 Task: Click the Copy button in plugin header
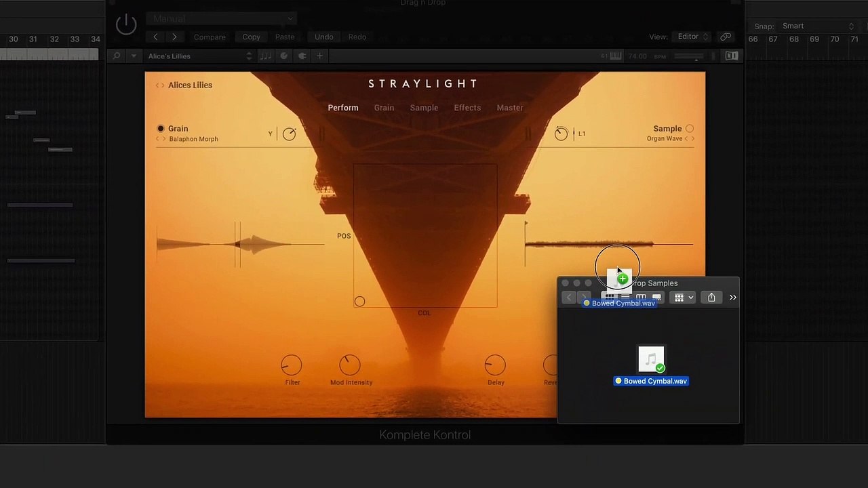[251, 37]
